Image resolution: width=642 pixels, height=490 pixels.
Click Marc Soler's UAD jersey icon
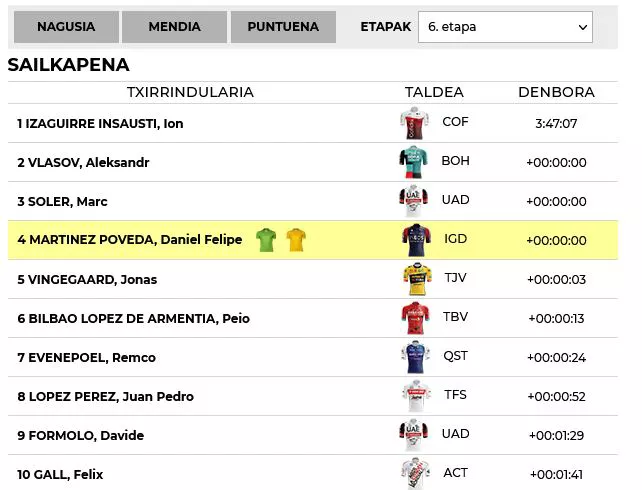tap(413, 201)
